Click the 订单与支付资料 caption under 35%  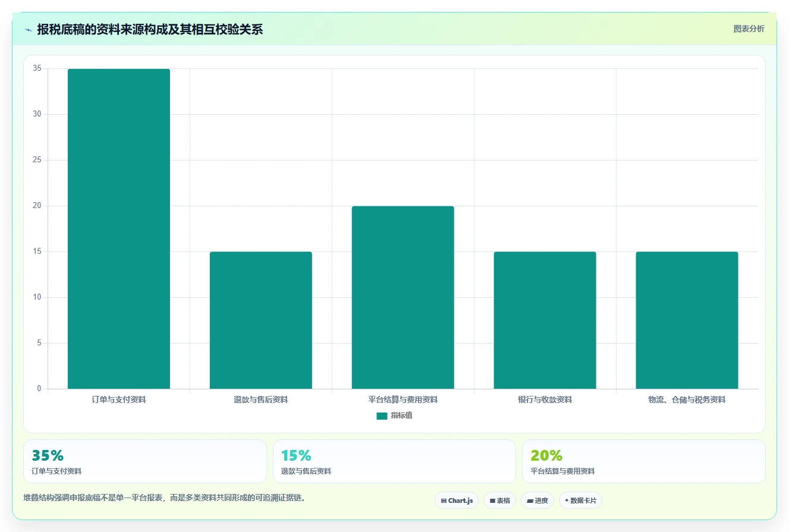click(56, 471)
